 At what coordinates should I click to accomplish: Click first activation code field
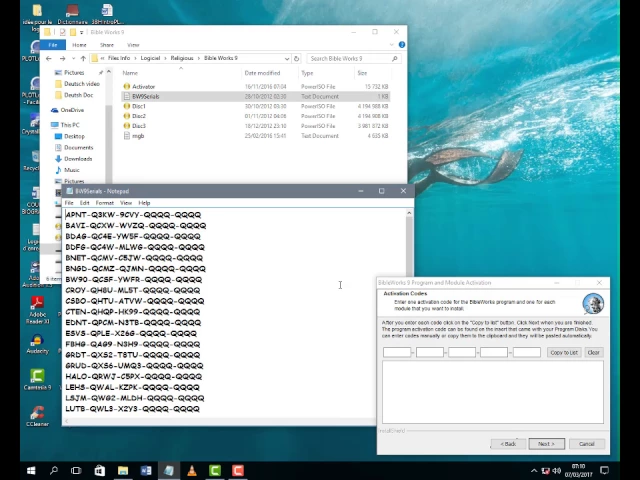click(x=397, y=352)
